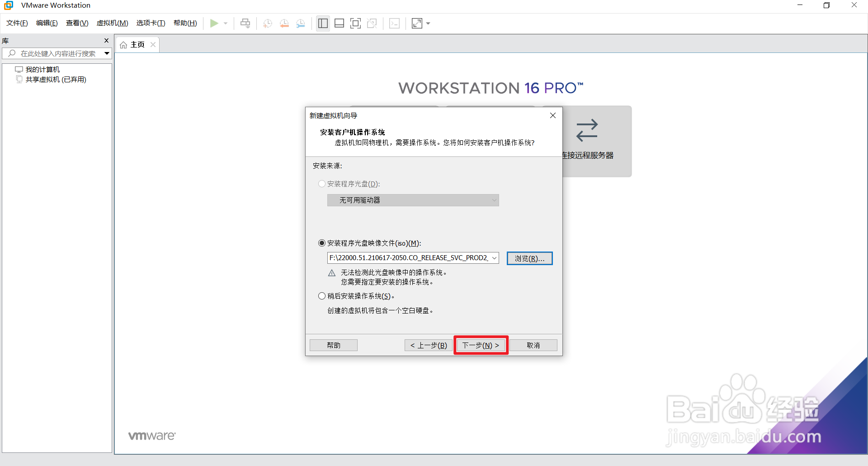Expand the ISO path dropdown arrow
This screenshot has width=868, height=466.
tap(495, 258)
